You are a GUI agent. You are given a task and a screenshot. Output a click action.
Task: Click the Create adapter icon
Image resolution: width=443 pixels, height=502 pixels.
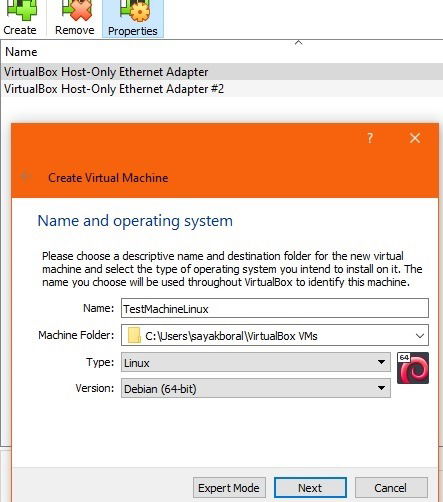click(x=22, y=18)
